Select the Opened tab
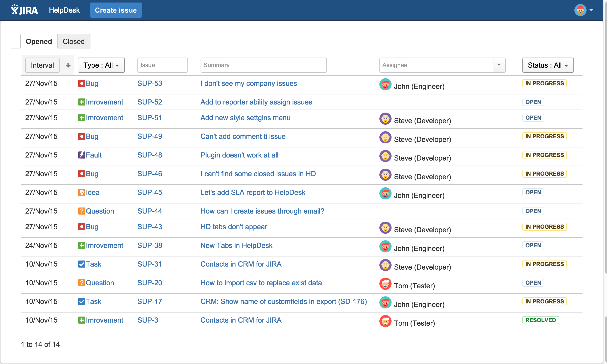The height and width of the screenshot is (364, 607). 39,41
